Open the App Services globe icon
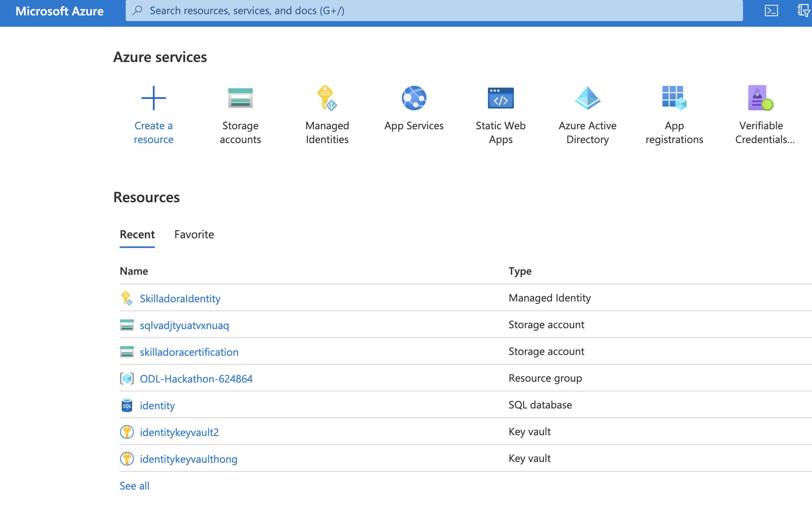The image size is (812, 513). click(414, 98)
